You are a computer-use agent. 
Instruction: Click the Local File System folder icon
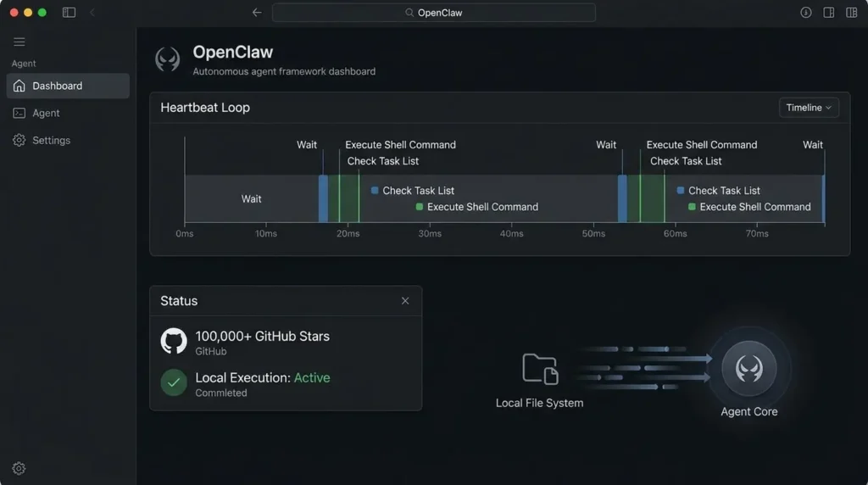pos(540,369)
